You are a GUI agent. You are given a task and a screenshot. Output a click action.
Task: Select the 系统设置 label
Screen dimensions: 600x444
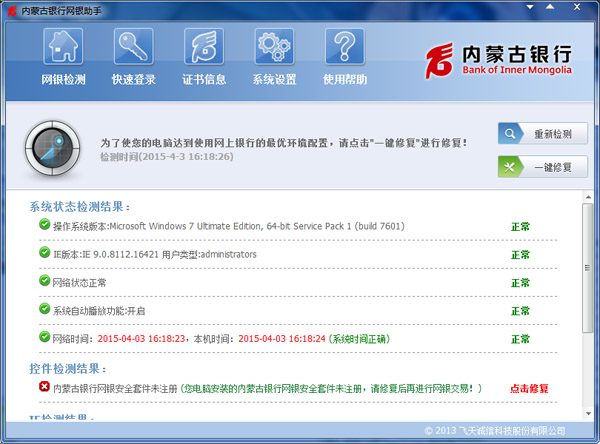(274, 80)
